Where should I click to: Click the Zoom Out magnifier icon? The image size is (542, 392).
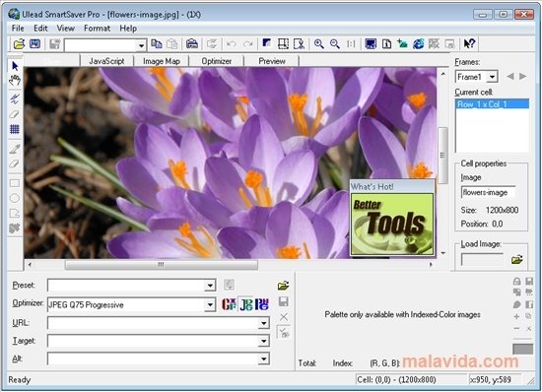(x=335, y=44)
